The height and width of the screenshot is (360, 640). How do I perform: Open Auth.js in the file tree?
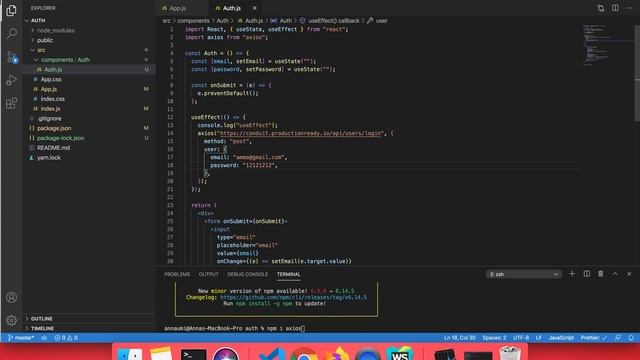tap(53, 70)
